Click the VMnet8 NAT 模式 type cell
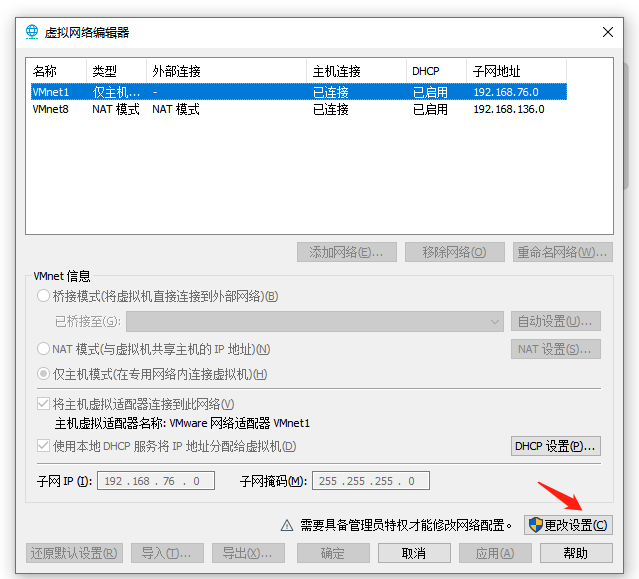The width and height of the screenshot is (639, 579). [116, 109]
